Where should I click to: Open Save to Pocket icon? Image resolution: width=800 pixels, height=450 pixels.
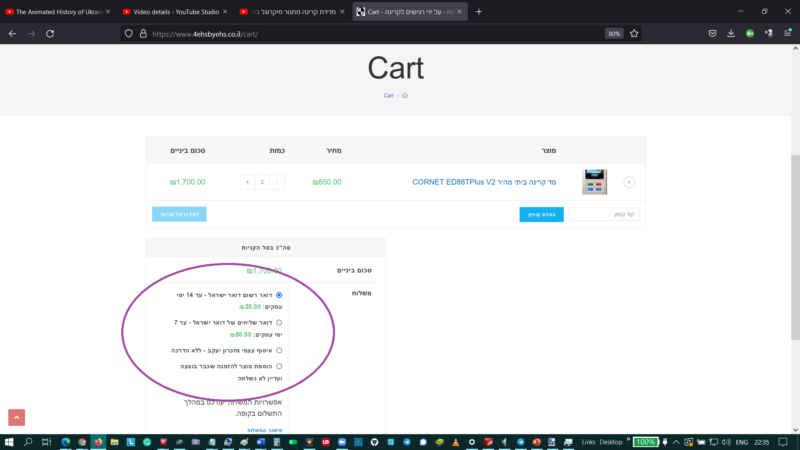pyautogui.click(x=712, y=34)
